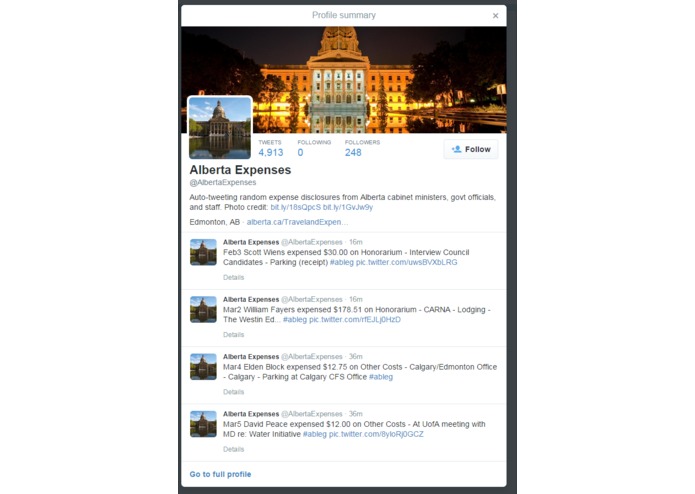Open the 36m timestamp on the David Peace tweet
Viewport: 695px width, 494px height.
pos(355,414)
